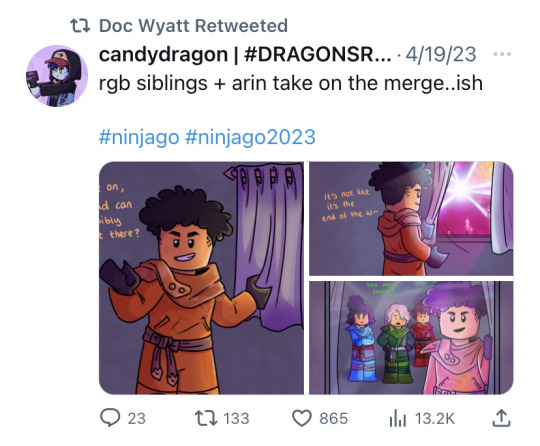Enlarge the large comic panel with orange outfit

click(201, 278)
